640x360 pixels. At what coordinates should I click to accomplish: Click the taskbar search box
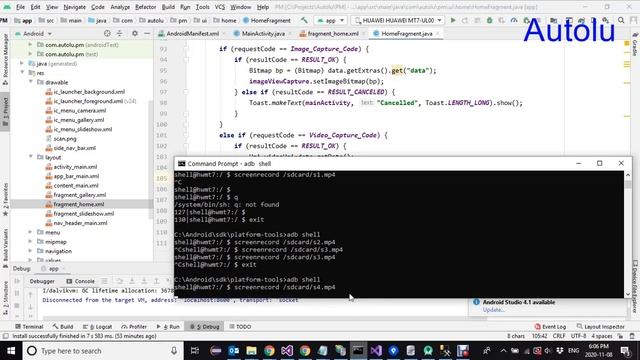[102, 351]
